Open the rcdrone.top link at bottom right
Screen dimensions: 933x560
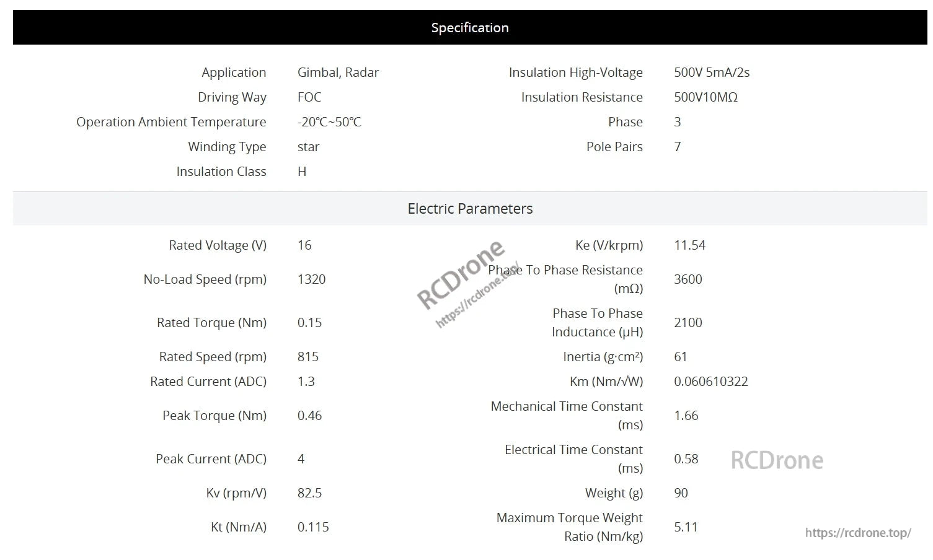(x=858, y=533)
